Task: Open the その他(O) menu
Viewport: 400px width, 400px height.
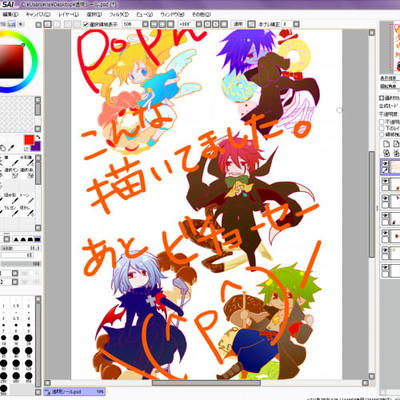Action: pyautogui.click(x=201, y=15)
